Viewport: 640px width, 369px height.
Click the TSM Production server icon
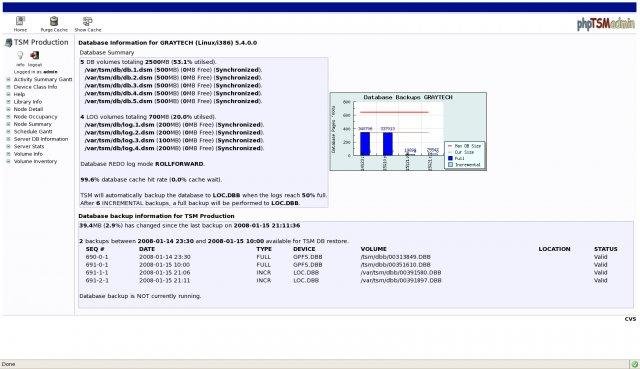click(x=8, y=42)
